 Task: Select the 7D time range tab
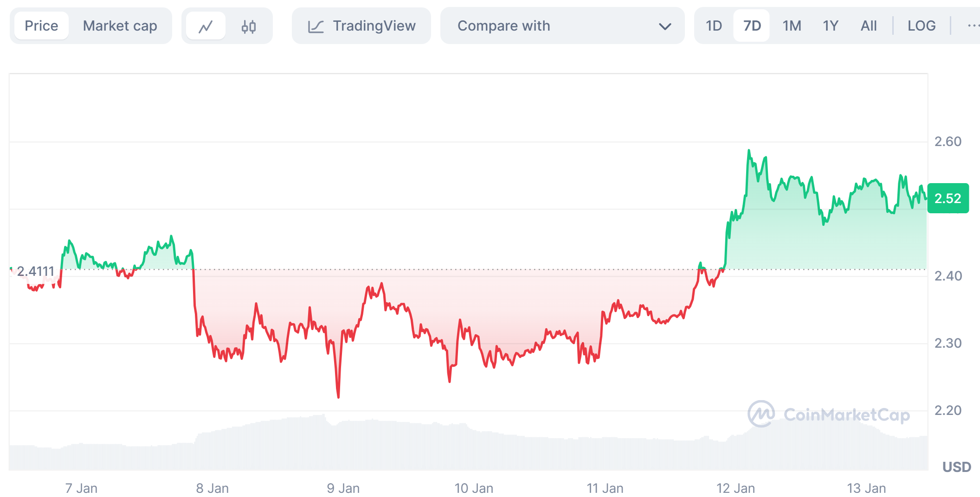[752, 26]
